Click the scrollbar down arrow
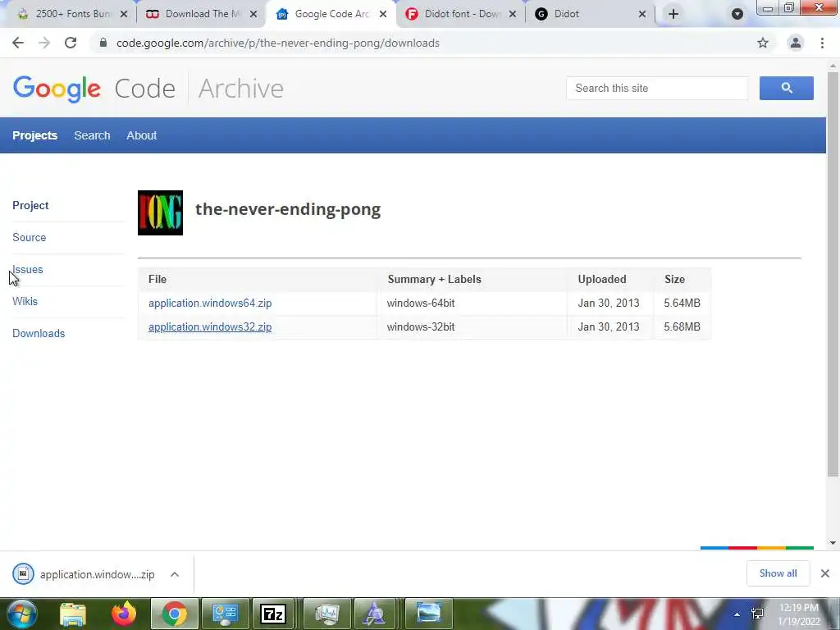The image size is (840, 630). click(x=833, y=543)
